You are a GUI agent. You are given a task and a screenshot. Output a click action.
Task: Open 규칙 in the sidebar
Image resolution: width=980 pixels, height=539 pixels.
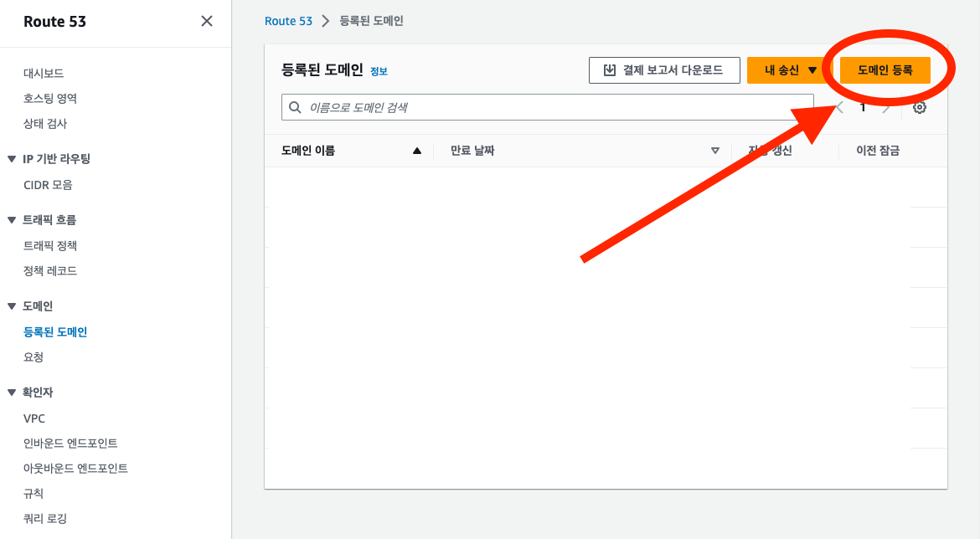click(x=34, y=494)
